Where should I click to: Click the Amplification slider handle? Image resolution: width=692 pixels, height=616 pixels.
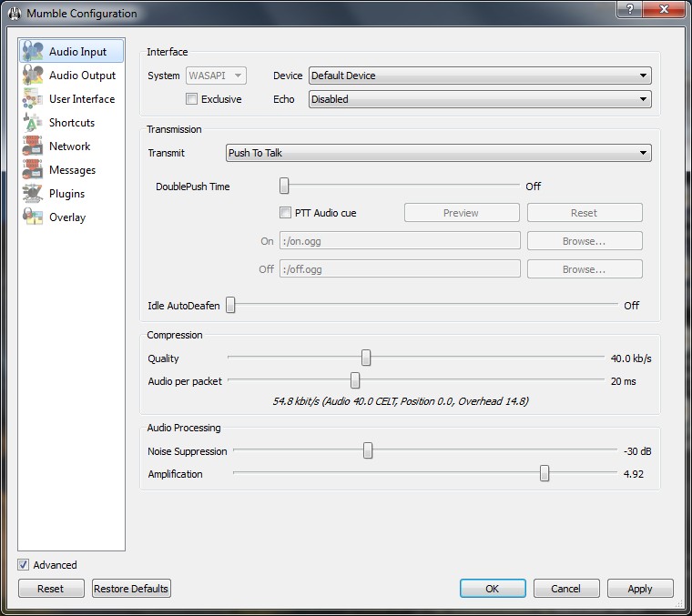(x=544, y=473)
